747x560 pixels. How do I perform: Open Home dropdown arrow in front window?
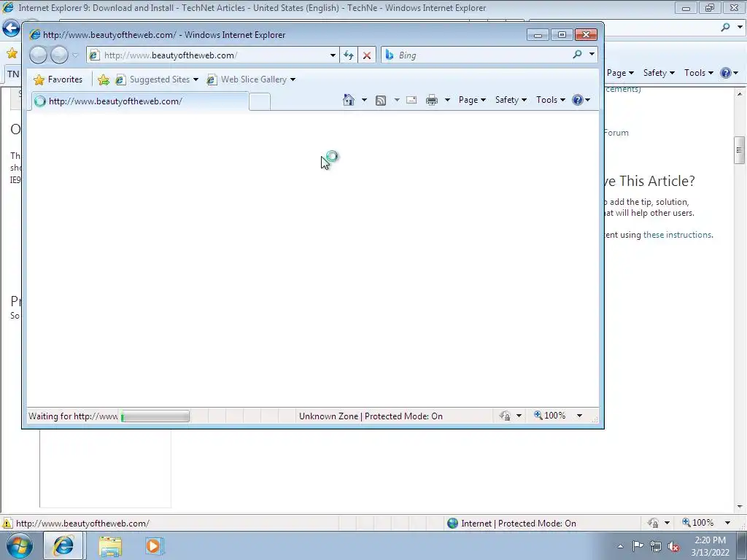[x=364, y=100]
